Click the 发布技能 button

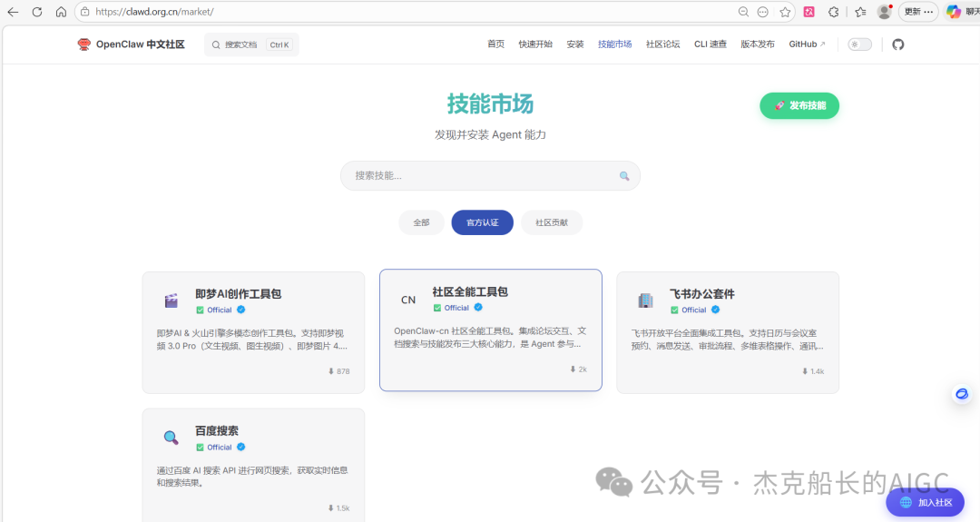click(x=799, y=105)
